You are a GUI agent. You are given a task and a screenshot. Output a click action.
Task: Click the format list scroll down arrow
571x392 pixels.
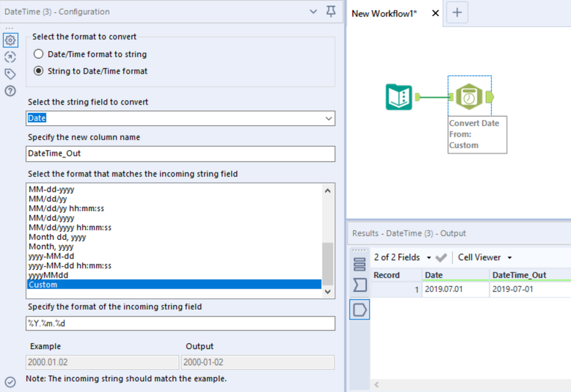[x=328, y=291]
